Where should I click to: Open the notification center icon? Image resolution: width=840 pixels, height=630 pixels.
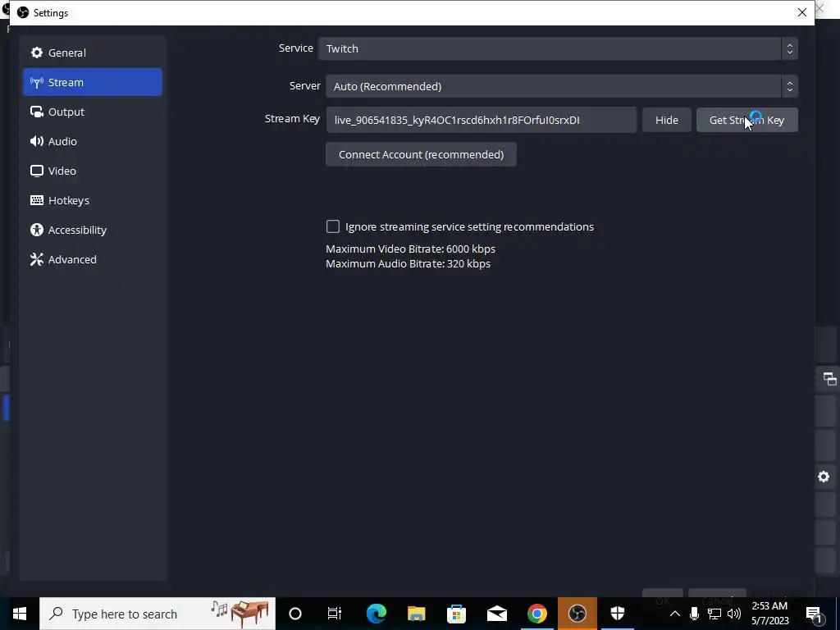click(814, 614)
